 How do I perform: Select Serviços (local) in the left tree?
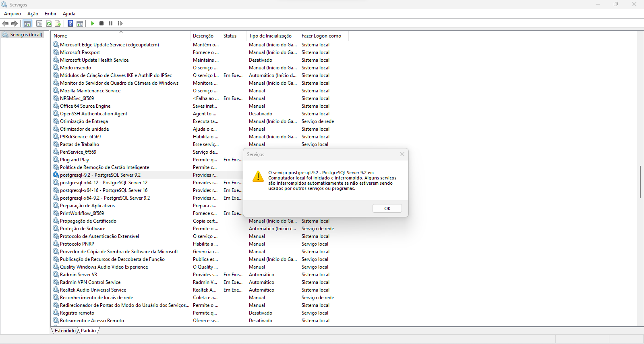click(26, 35)
